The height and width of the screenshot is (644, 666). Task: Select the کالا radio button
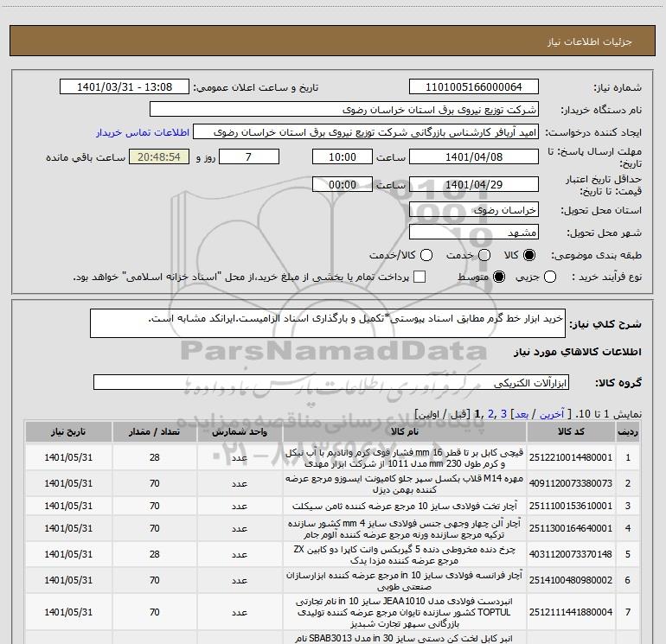(529, 255)
